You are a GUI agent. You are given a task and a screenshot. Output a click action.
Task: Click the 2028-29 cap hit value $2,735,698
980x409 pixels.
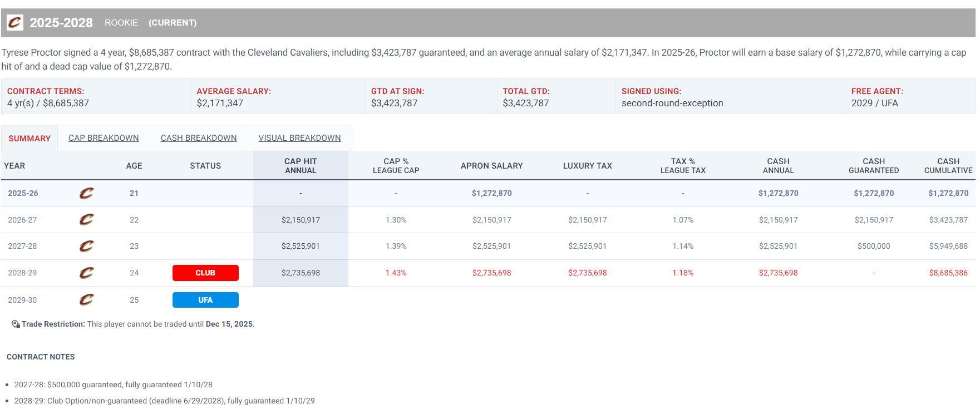point(301,273)
